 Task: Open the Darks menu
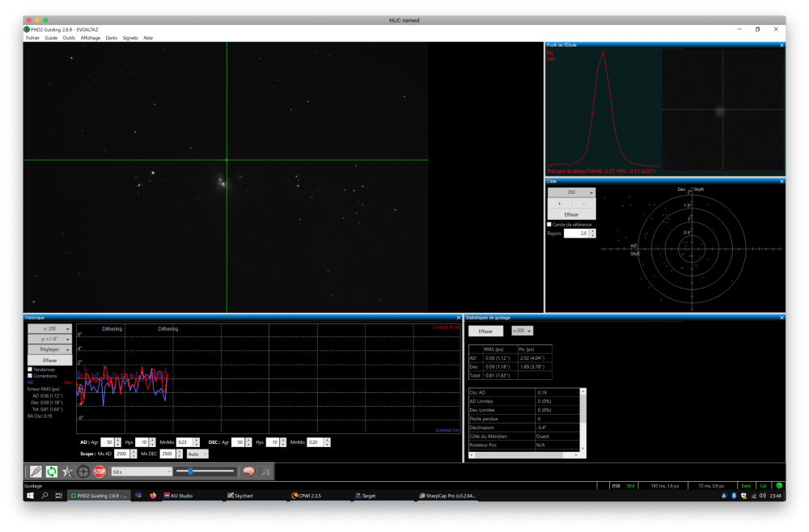(112, 38)
